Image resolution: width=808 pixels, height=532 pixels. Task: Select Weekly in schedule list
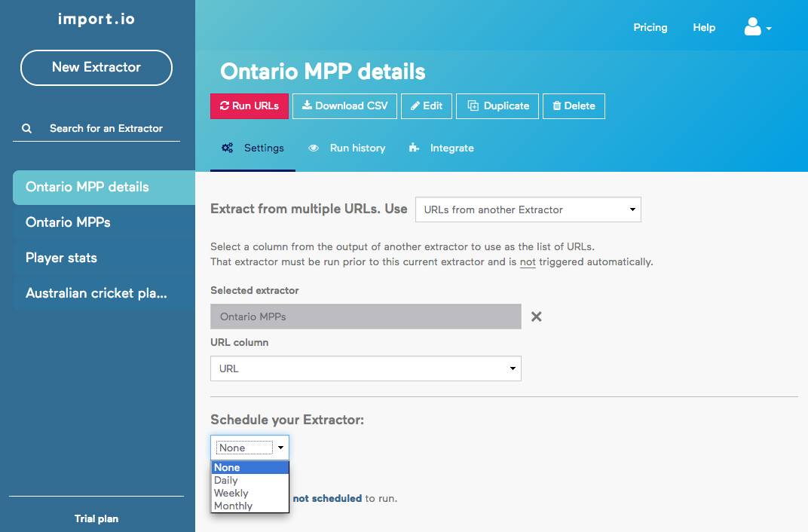pyautogui.click(x=250, y=493)
